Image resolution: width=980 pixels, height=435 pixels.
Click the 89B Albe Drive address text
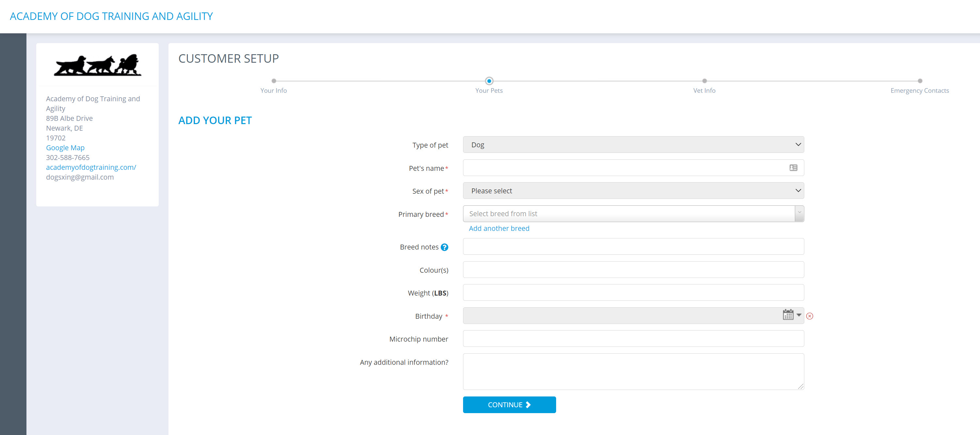69,118
